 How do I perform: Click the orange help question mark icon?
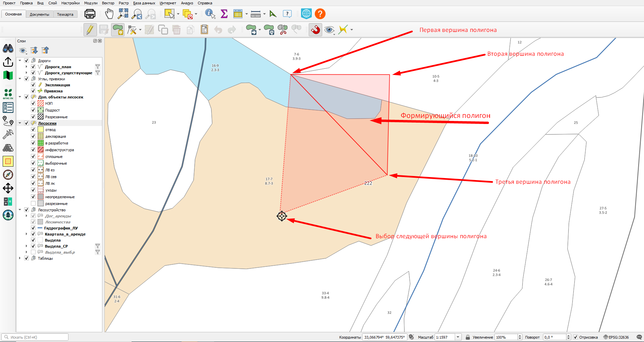point(320,14)
